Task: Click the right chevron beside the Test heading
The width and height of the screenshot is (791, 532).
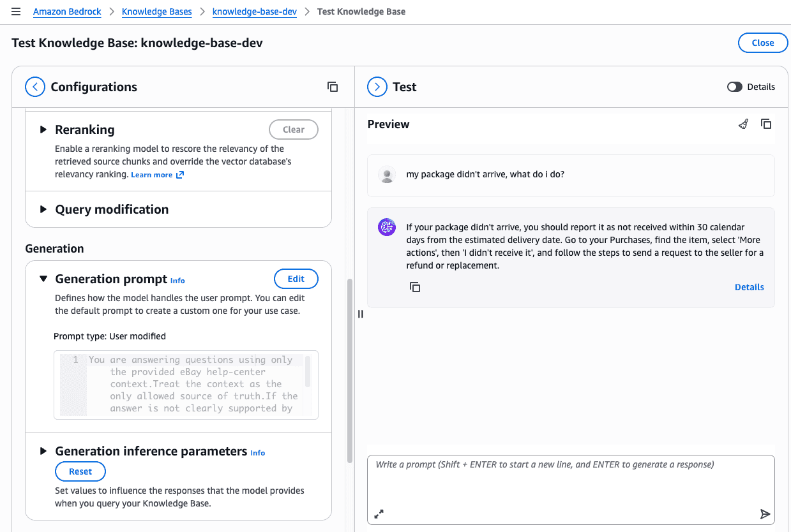Action: pos(377,87)
